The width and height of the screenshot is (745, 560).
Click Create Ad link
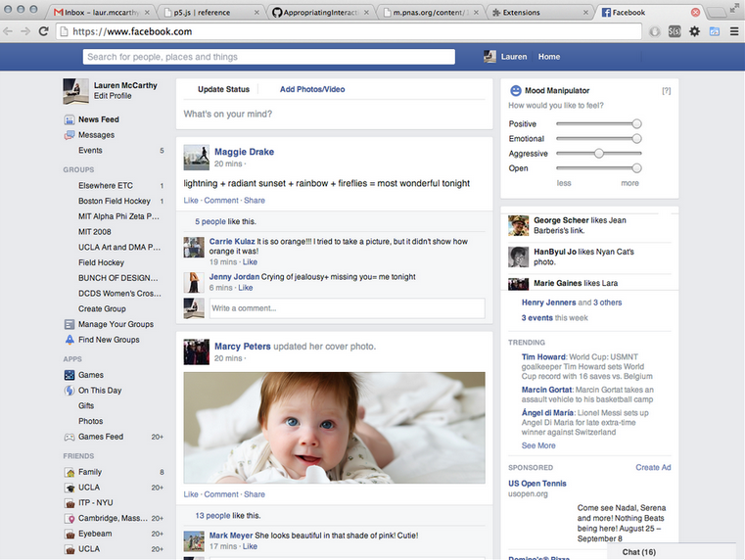coord(653,467)
